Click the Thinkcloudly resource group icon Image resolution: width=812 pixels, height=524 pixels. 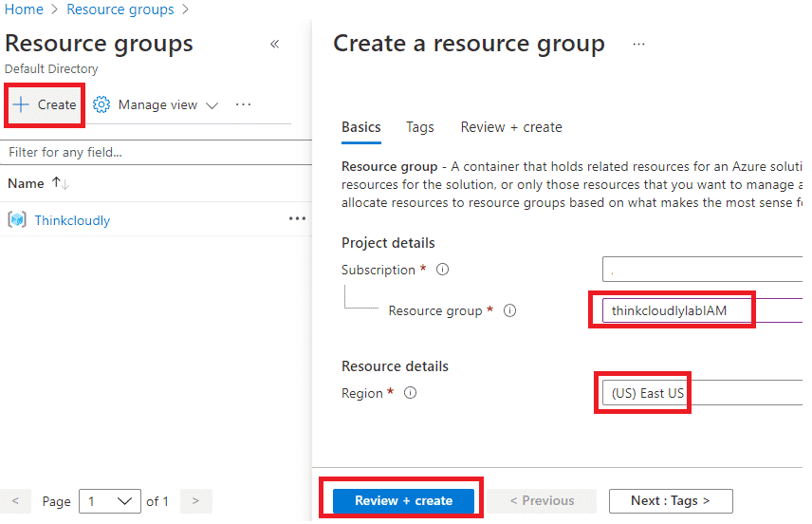click(x=17, y=220)
